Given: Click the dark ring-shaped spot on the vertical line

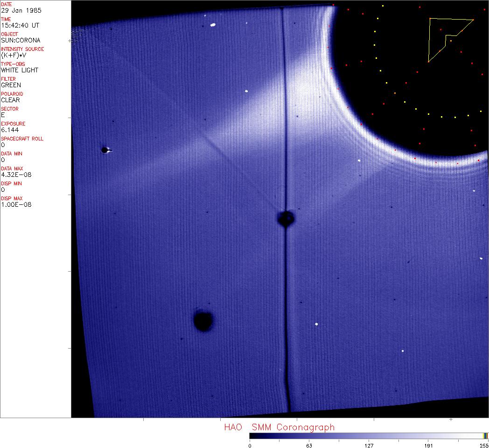Looking at the screenshot, I should (285, 218).
